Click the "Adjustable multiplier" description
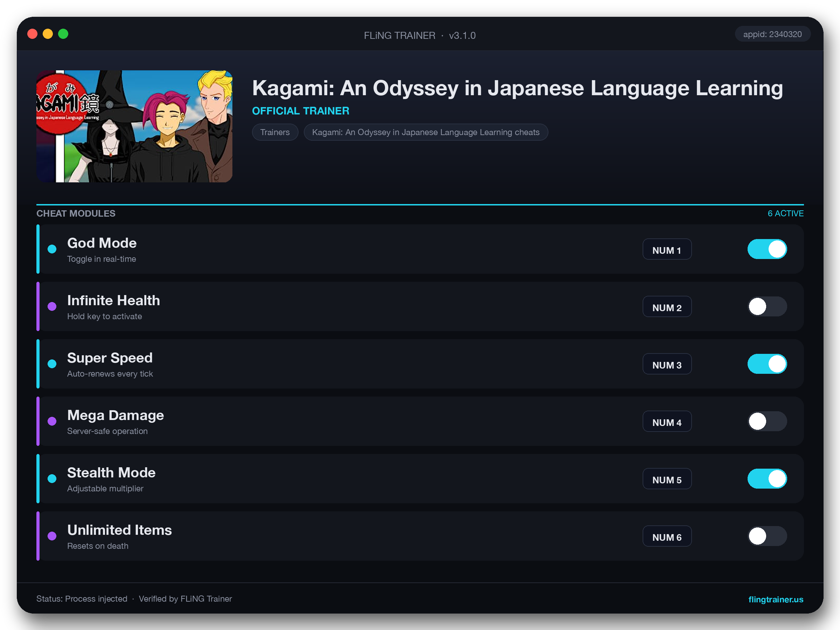Image resolution: width=840 pixels, height=630 pixels. (105, 488)
